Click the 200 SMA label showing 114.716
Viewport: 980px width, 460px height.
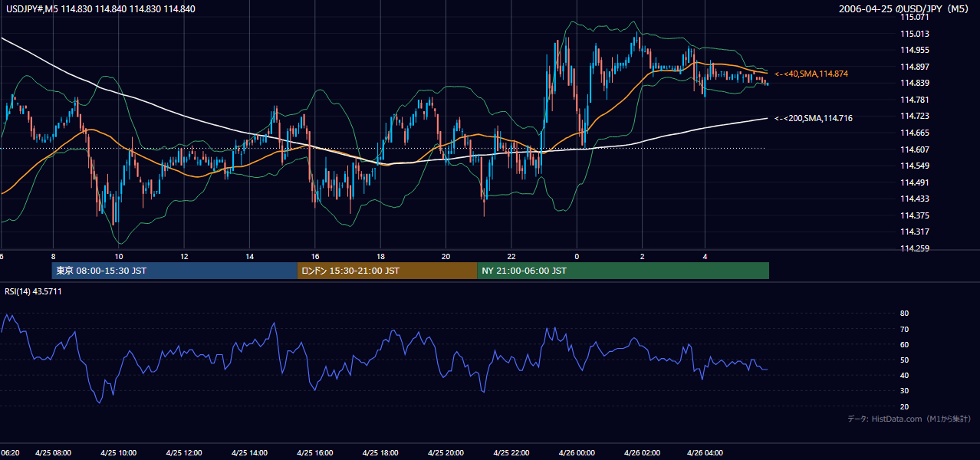[813, 118]
